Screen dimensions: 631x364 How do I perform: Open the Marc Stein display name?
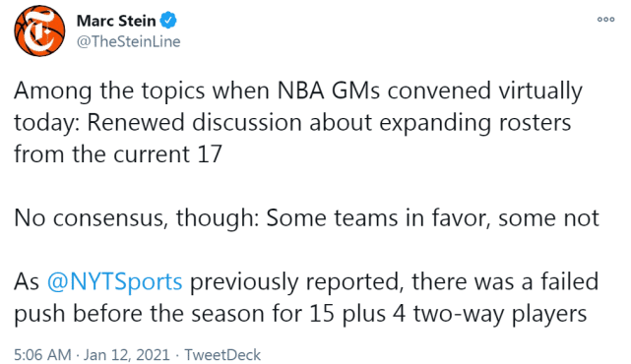pos(116,21)
